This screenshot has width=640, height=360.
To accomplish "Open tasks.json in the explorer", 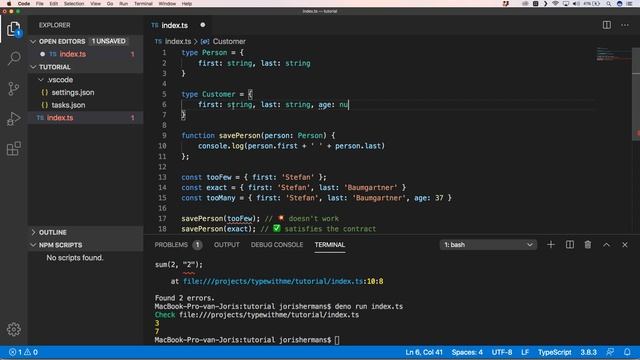I will click(68, 105).
